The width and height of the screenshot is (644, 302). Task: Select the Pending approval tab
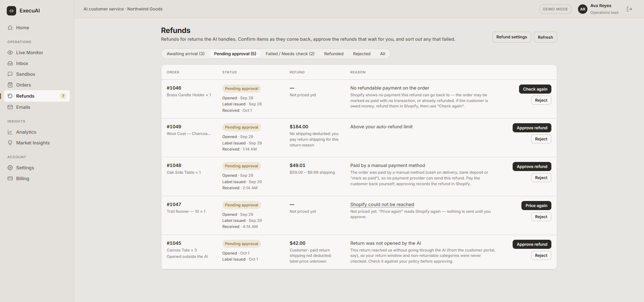[x=235, y=54]
